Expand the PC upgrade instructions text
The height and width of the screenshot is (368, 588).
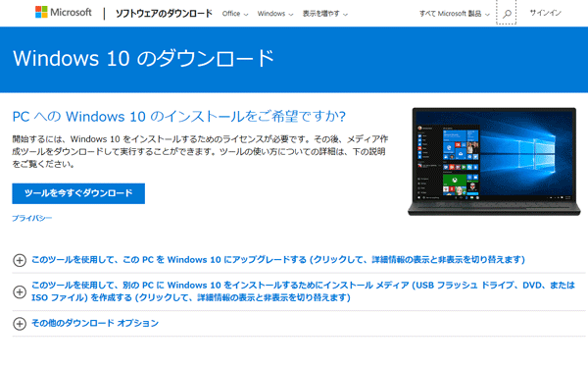point(278,259)
